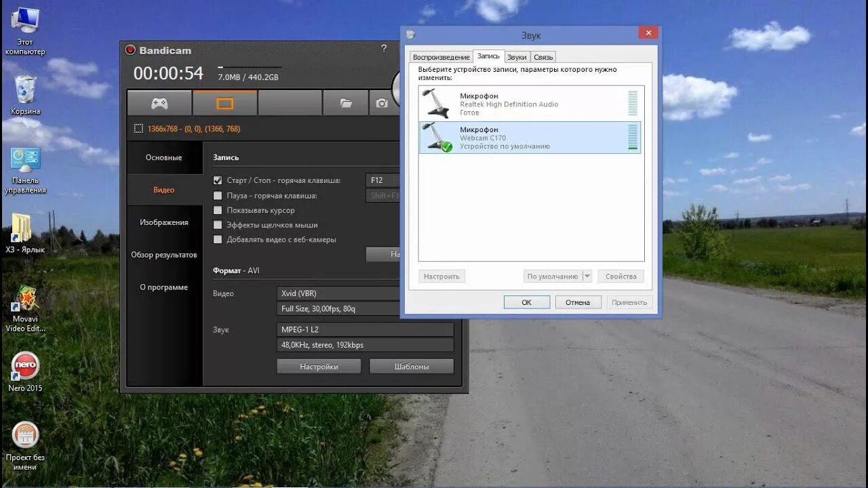Expand the По умолчанию dropdown arrow

click(x=587, y=277)
